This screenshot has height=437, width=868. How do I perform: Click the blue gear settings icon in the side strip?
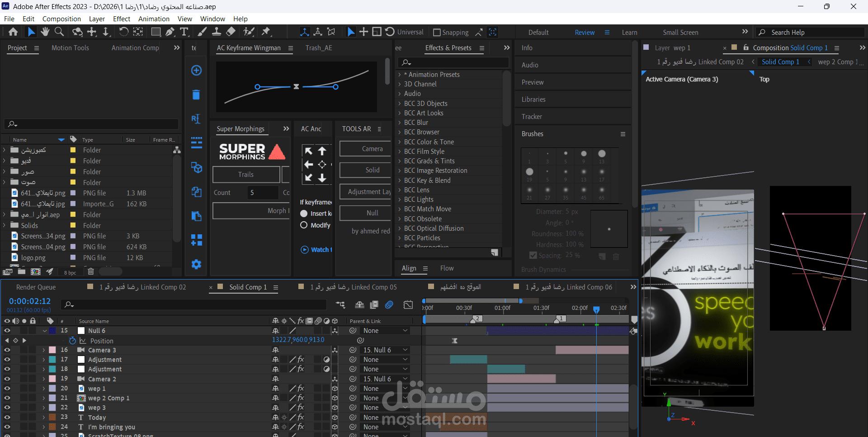(x=196, y=264)
